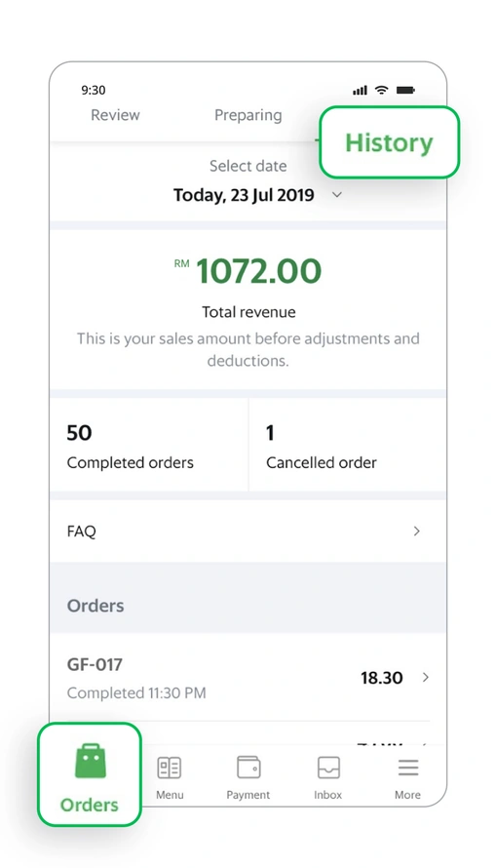
Task: Open the Payment wallet icon
Action: point(248,768)
